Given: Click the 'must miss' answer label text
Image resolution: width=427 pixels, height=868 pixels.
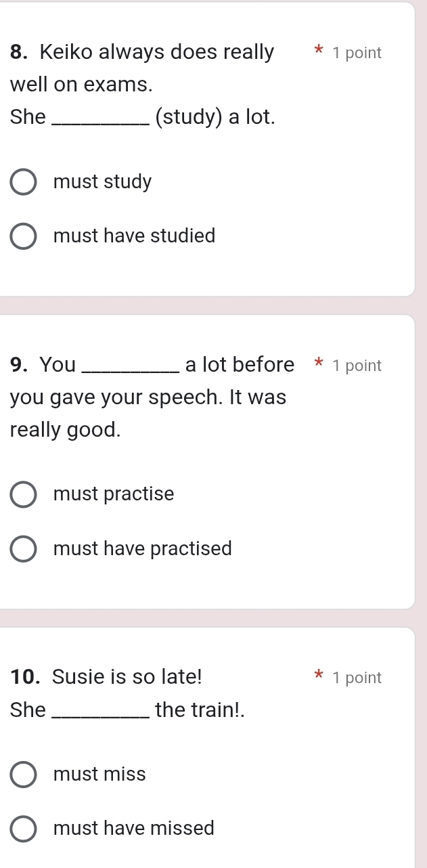Looking at the screenshot, I should [99, 775].
